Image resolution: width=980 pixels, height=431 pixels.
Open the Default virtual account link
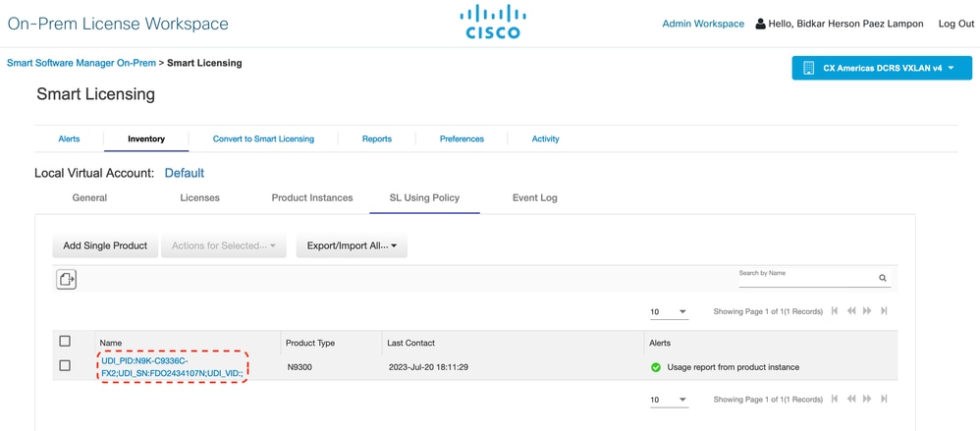click(185, 173)
